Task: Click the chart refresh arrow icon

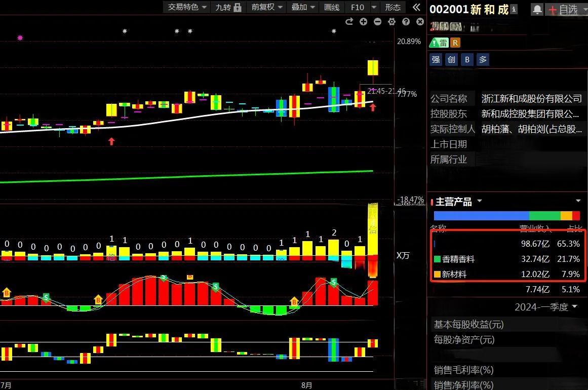Action: click(x=349, y=21)
